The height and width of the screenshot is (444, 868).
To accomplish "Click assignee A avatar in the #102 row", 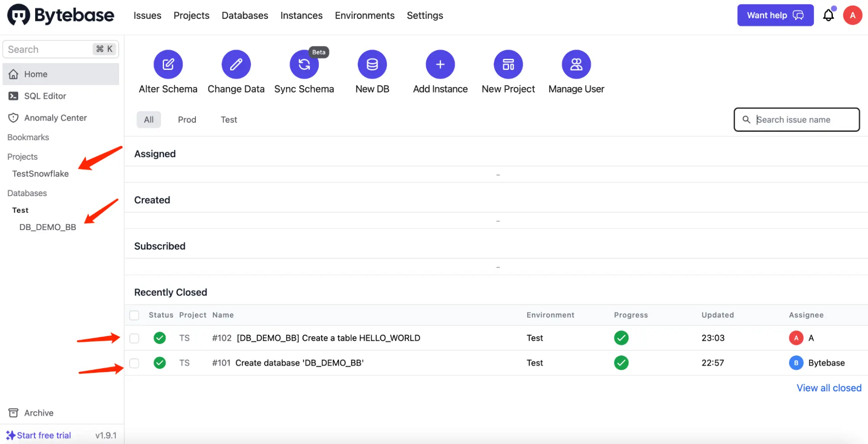I will tap(796, 338).
